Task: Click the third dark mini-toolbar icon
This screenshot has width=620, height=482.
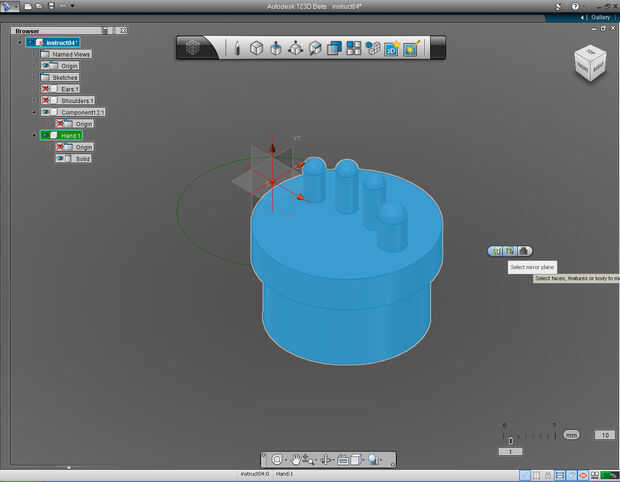Action: [524, 251]
